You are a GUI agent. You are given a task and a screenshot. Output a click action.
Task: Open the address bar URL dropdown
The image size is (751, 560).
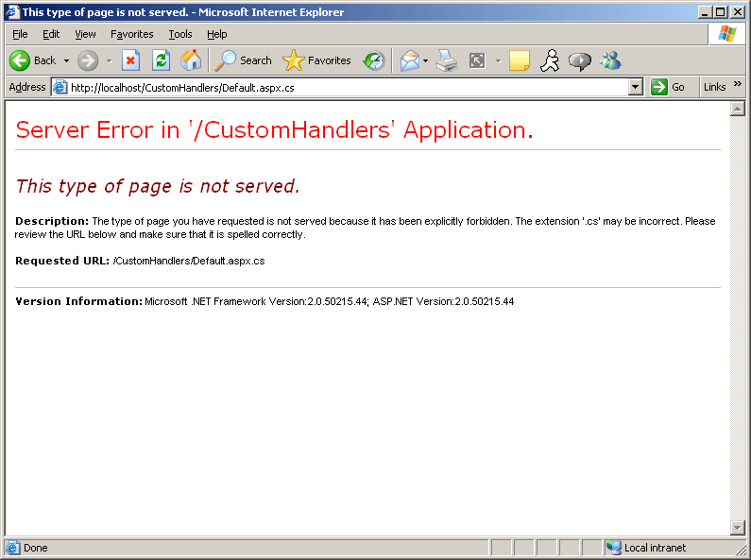pyautogui.click(x=636, y=87)
